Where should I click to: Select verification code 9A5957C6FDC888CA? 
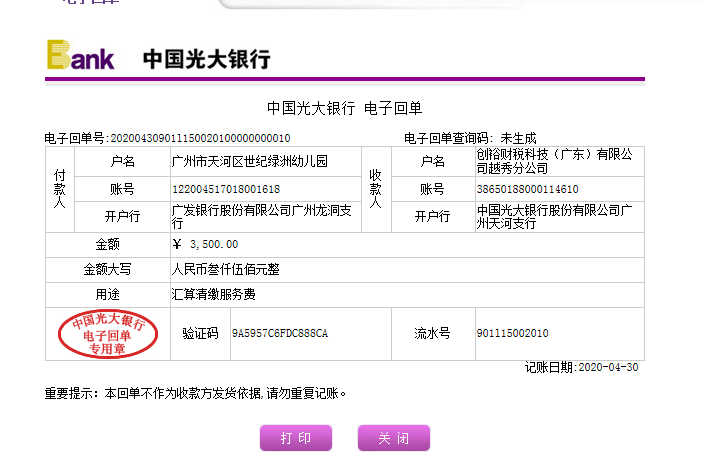point(280,333)
